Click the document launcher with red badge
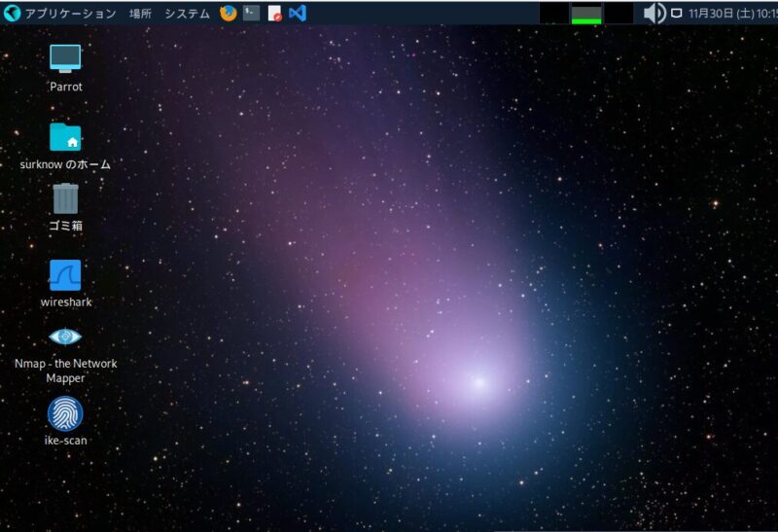Screen dimensions: 778x532 [x=275, y=13]
